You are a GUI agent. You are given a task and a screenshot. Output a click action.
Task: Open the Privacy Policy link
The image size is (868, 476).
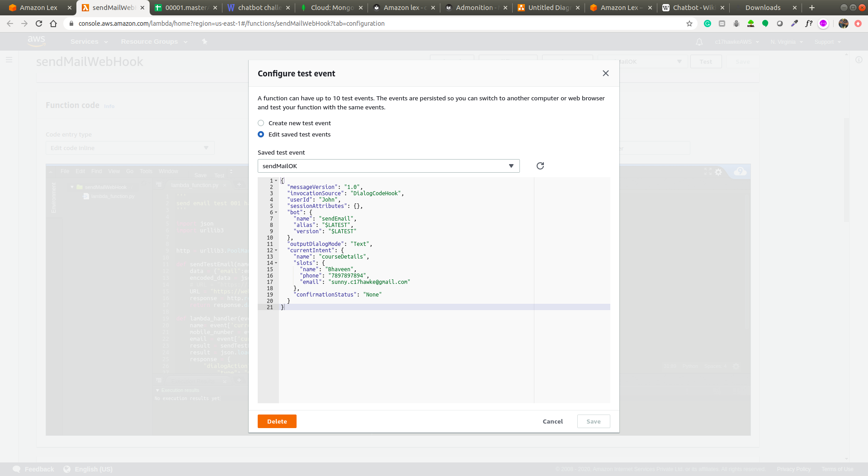(793, 469)
